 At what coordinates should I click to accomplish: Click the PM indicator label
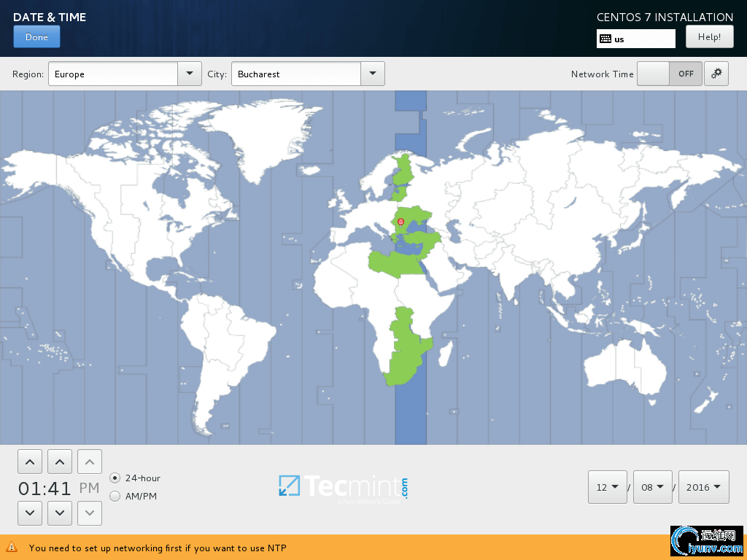[x=89, y=488]
